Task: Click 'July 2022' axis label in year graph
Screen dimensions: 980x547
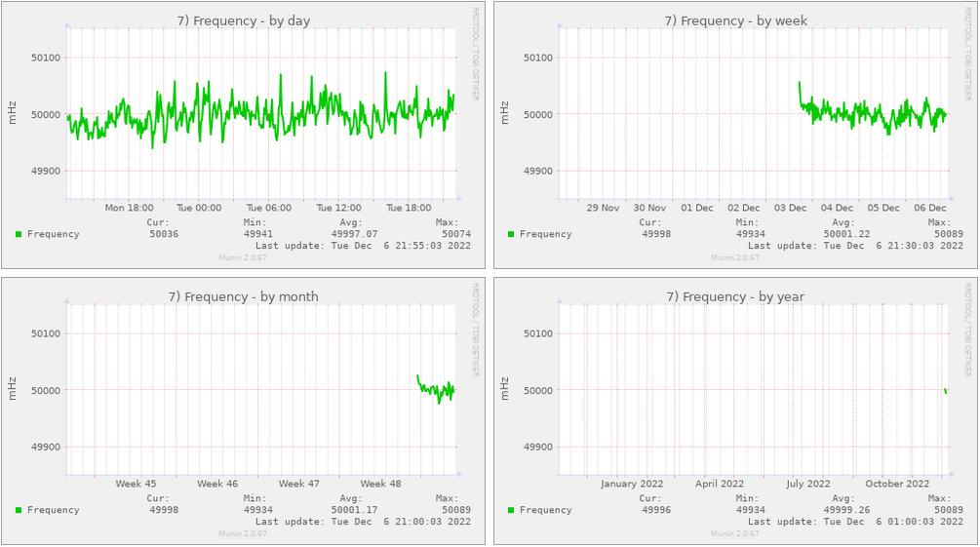Action: pyautogui.click(x=808, y=484)
